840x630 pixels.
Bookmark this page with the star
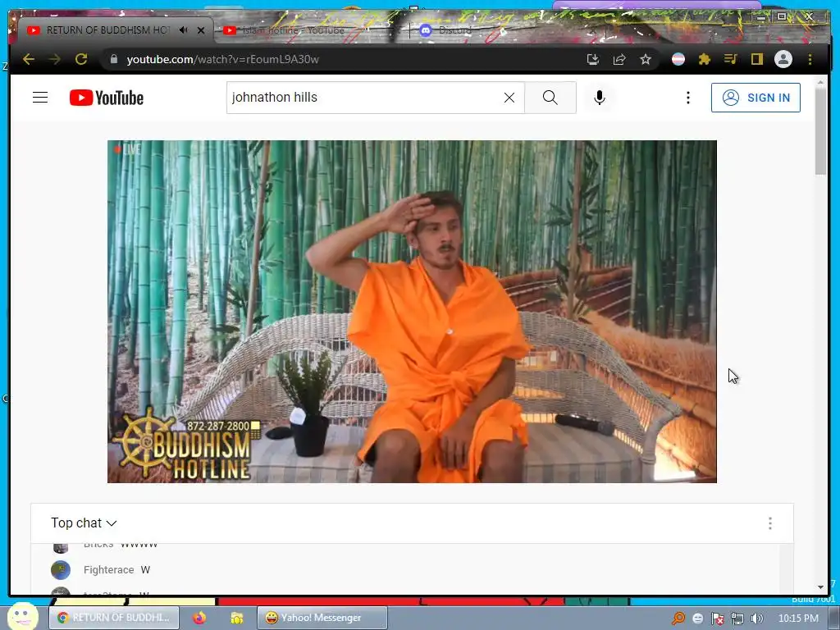pos(646,59)
